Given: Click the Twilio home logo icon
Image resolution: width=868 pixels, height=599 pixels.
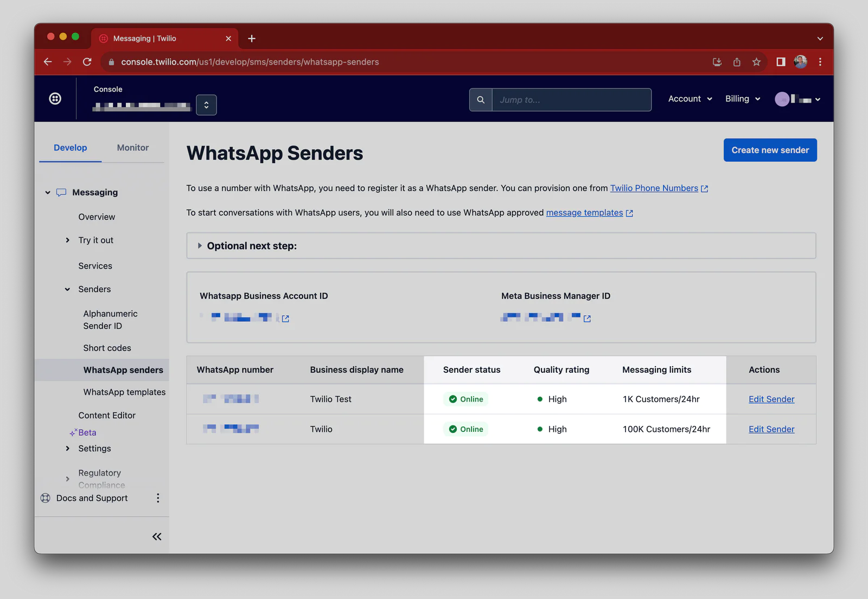Looking at the screenshot, I should (55, 99).
